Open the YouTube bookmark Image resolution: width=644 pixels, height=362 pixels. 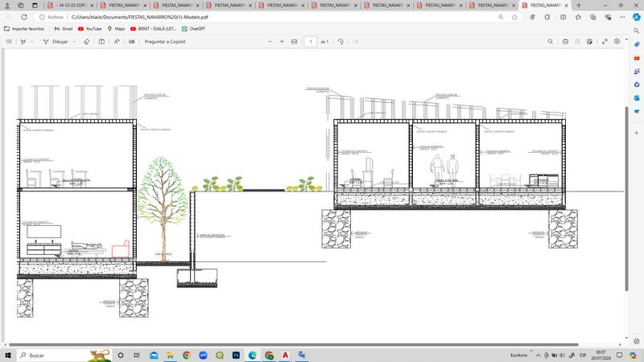tap(89, 29)
